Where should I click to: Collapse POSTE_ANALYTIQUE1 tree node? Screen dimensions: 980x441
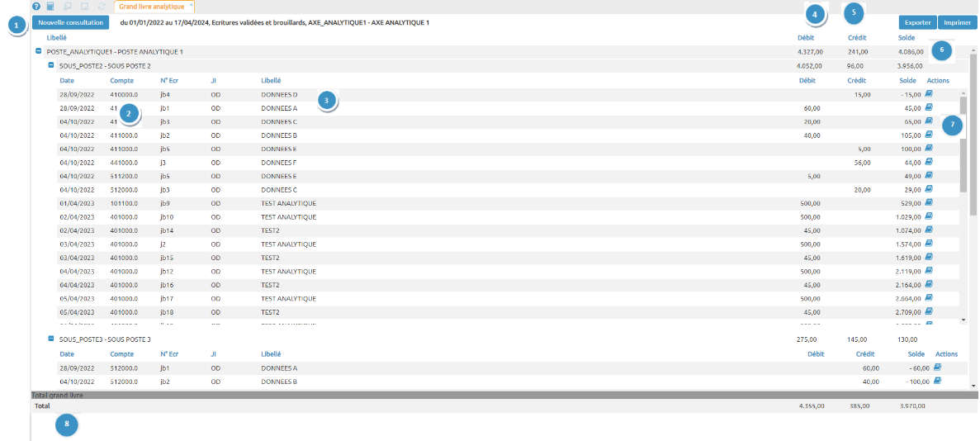coord(39,51)
